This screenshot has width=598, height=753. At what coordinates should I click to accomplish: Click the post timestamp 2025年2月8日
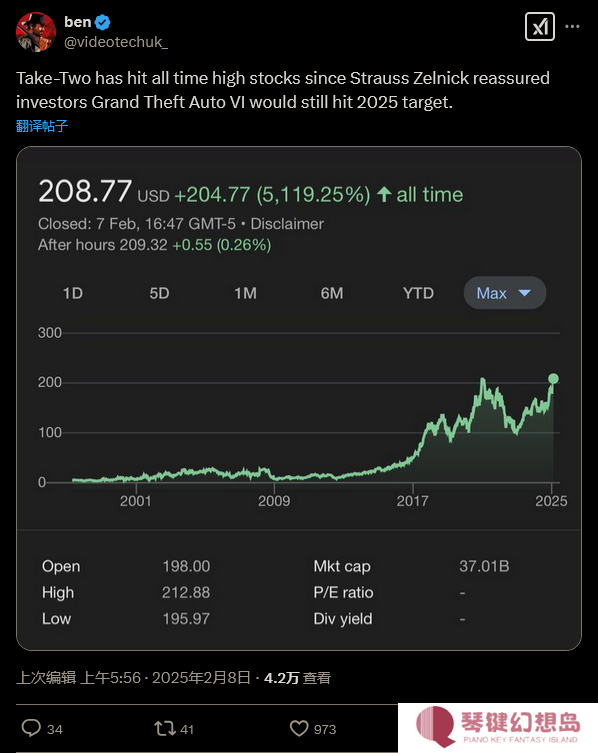point(201,678)
